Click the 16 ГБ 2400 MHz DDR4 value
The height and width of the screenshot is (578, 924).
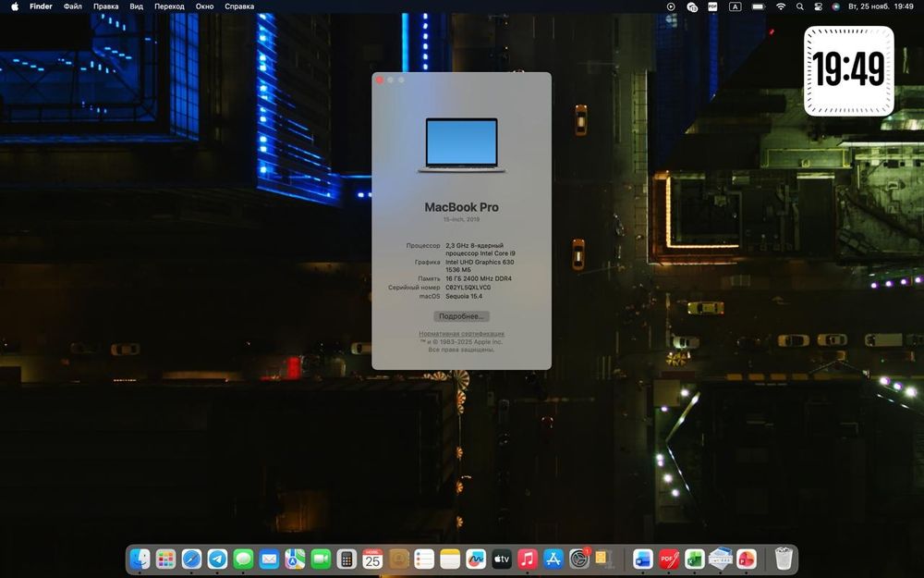click(479, 278)
